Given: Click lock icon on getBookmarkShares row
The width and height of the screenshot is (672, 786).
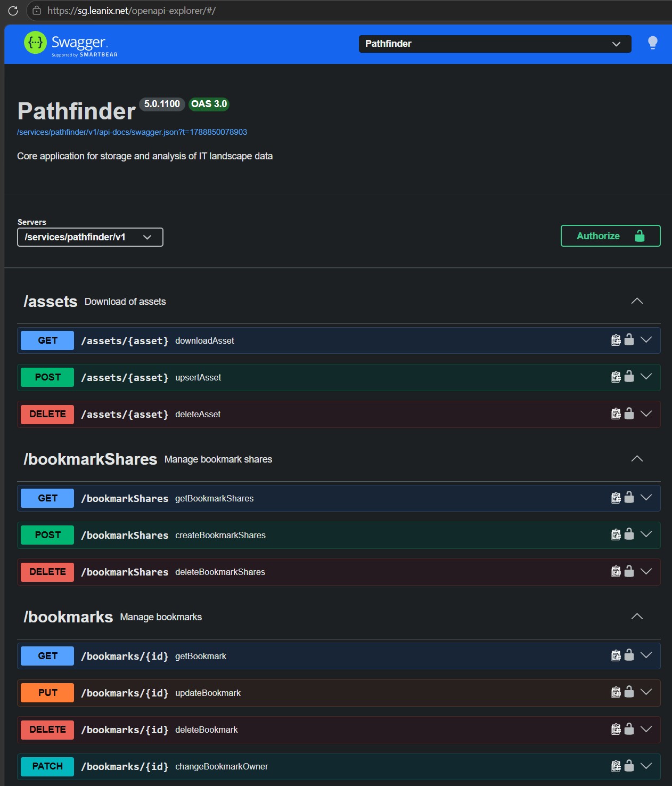Looking at the screenshot, I should [629, 497].
